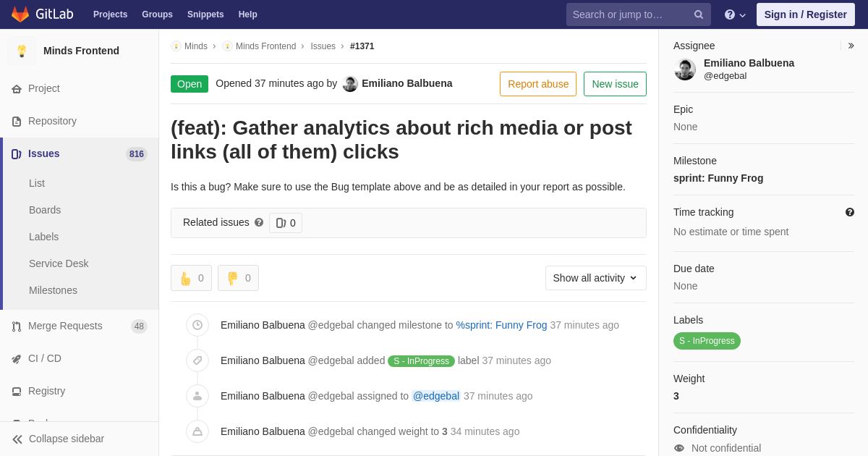Click the Issues breadcrumb link
868x456 pixels.
pyautogui.click(x=323, y=46)
